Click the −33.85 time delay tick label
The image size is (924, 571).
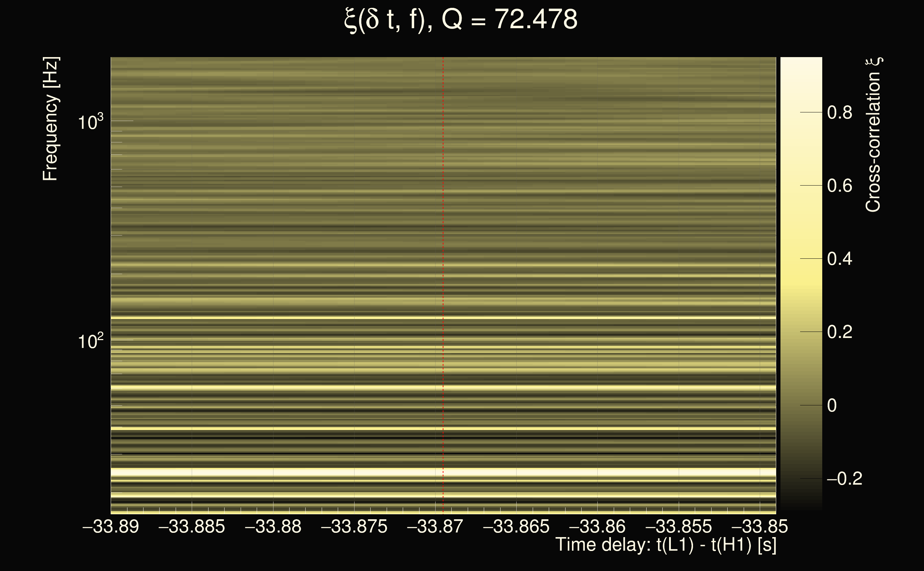(759, 527)
